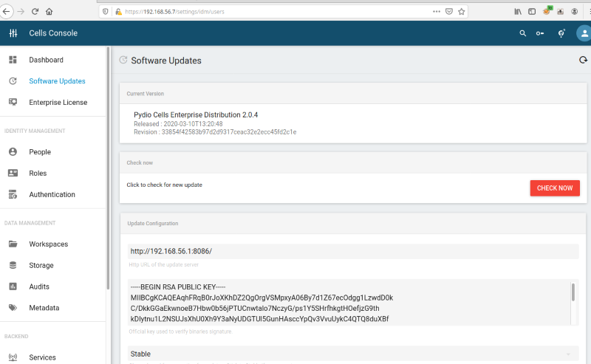Reload the Software Updates panel

click(x=583, y=60)
